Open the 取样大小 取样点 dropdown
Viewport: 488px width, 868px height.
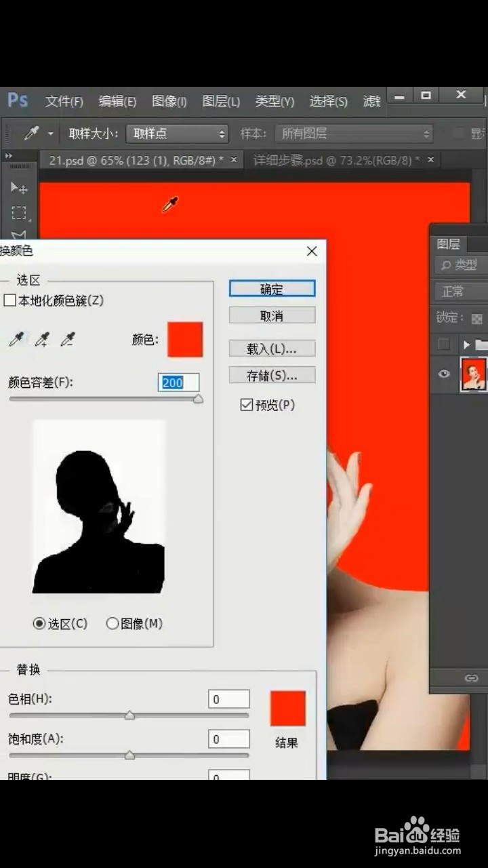point(177,134)
